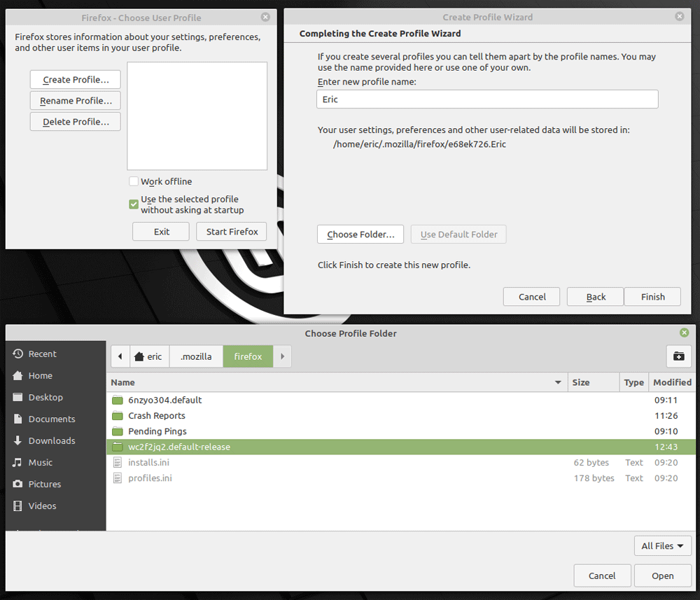Screen dimensions: 700x600
Task: Open Music location in sidebar
Action: pyautogui.click(x=56, y=463)
